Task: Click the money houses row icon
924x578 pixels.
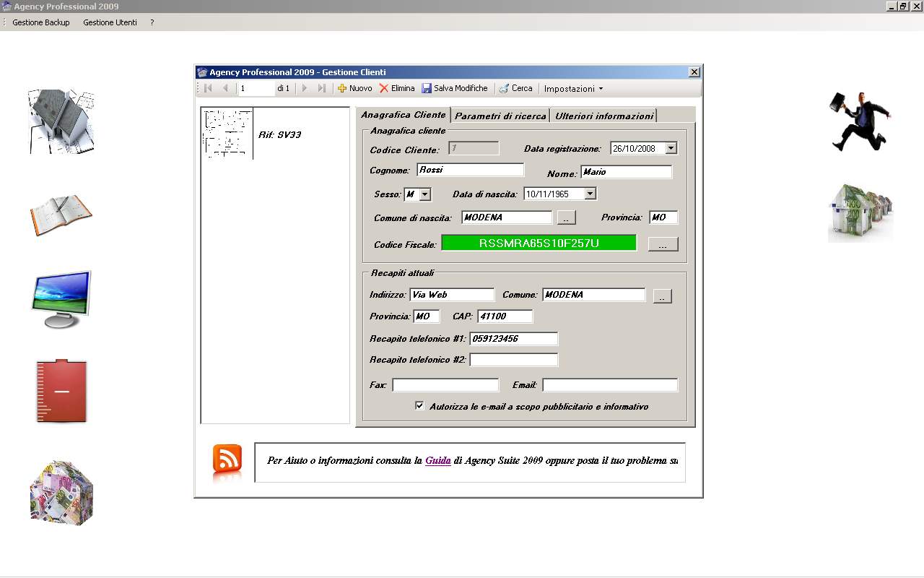Action: pos(860,212)
